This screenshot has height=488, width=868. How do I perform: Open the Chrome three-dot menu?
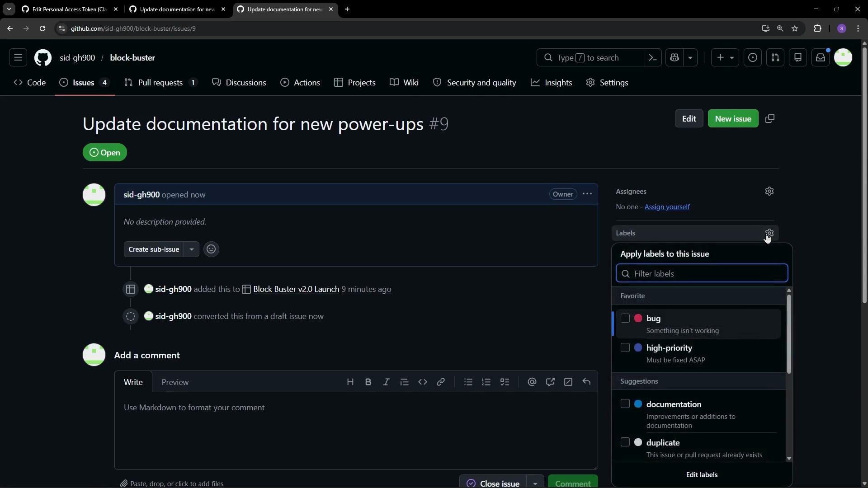(858, 28)
